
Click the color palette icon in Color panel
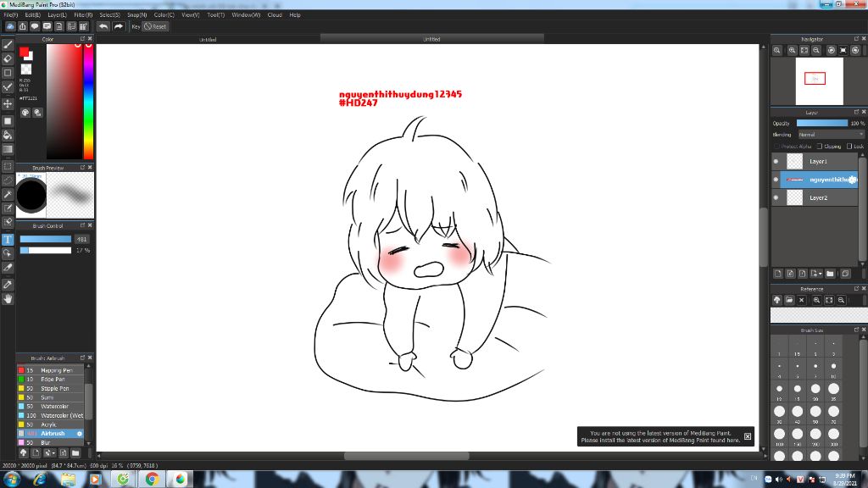pyautogui.click(x=25, y=113)
